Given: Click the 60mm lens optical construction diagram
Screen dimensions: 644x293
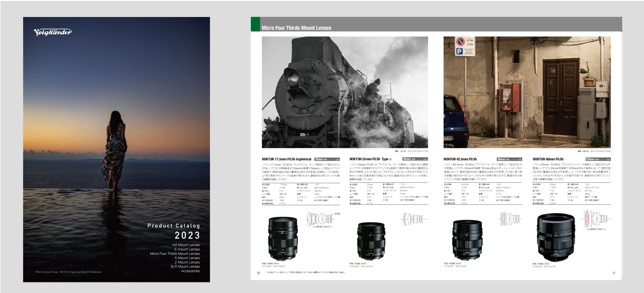Looking at the screenshot, I should (597, 219).
